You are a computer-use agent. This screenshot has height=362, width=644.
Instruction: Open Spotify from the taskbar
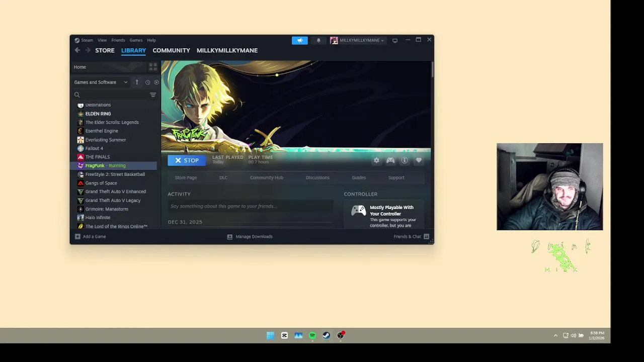[312, 335]
